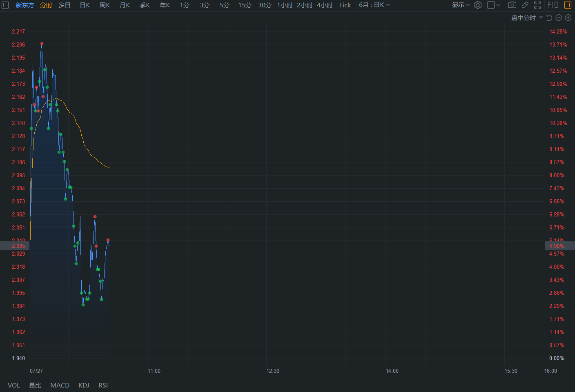Take a chart screenshot with the camera icon
The width and height of the screenshot is (575, 392).
click(512, 5)
